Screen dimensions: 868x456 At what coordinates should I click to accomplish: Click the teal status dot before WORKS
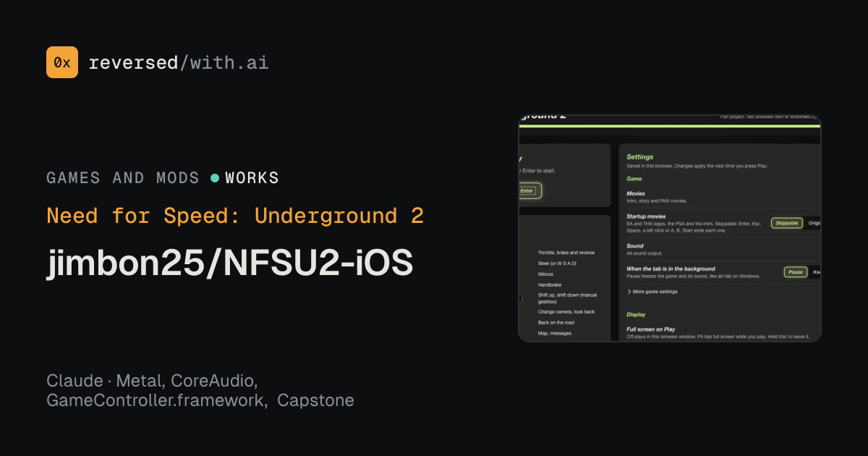pos(215,178)
